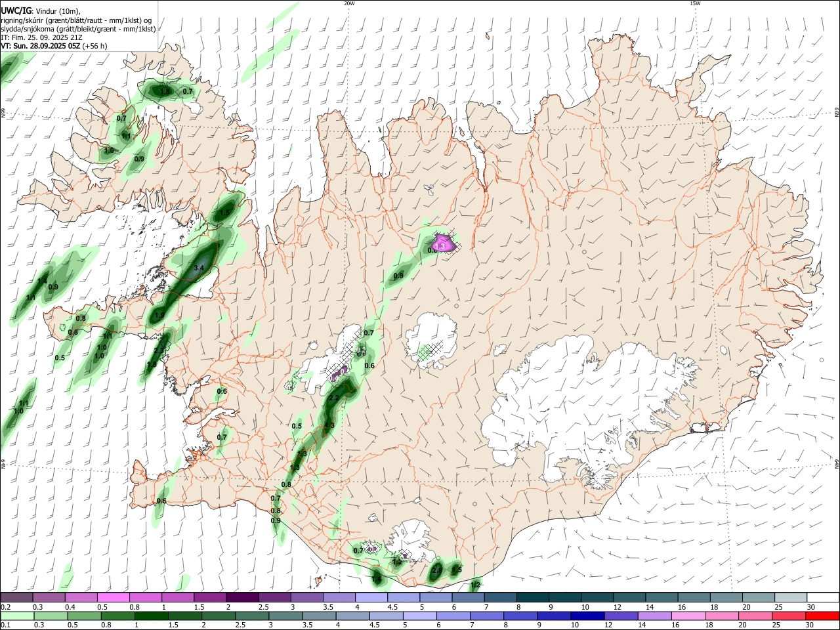Click the 'VT: Sun. 28.09.2025 05Z (+56 h)' line
This screenshot has height=630, width=840.
coord(54,46)
